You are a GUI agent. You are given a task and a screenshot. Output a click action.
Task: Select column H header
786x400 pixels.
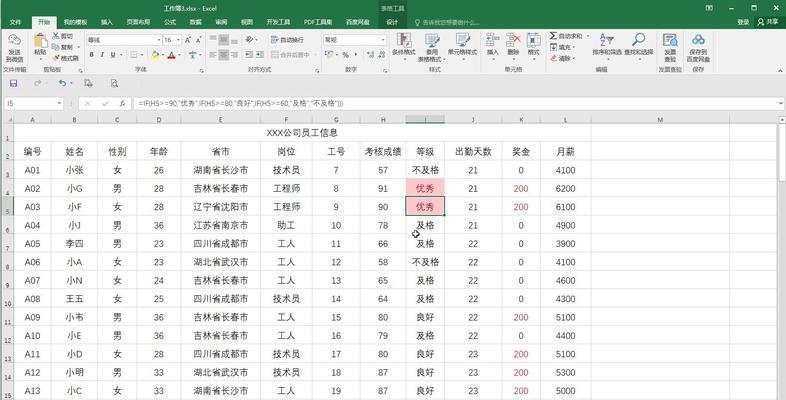pyautogui.click(x=383, y=119)
